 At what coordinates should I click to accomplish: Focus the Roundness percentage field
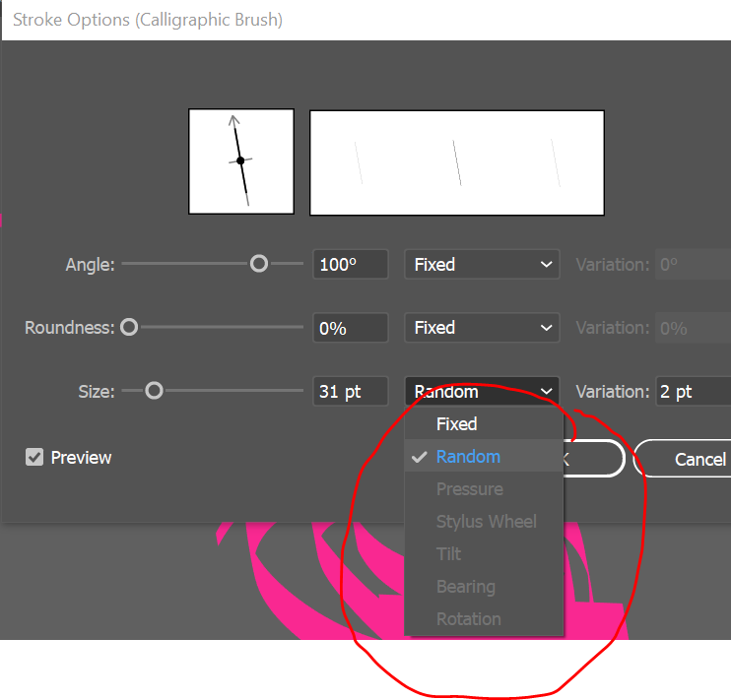pyautogui.click(x=350, y=328)
